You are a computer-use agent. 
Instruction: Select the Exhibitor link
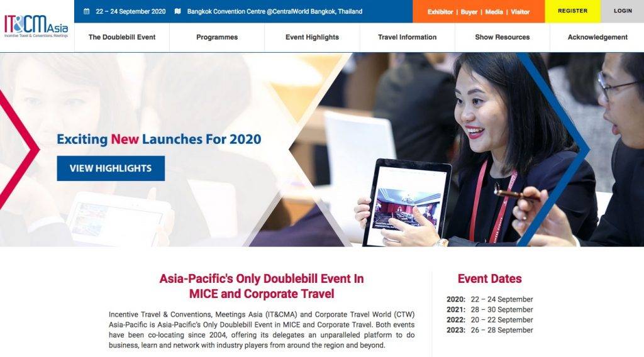pos(440,12)
